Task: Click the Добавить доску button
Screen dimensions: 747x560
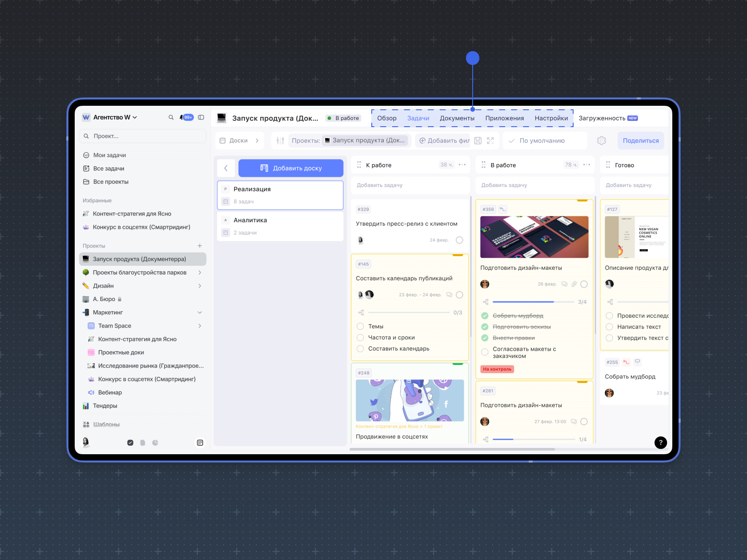Action: [x=291, y=168]
